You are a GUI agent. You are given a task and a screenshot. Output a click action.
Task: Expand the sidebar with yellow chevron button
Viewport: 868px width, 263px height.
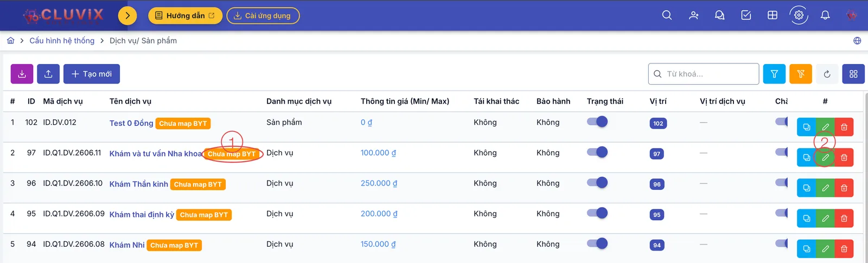pyautogui.click(x=127, y=15)
